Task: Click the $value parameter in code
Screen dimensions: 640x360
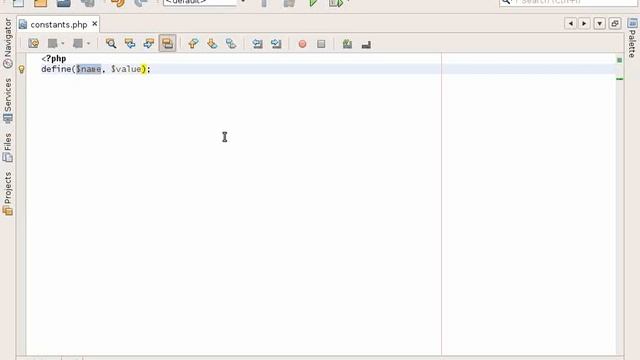Action: (126, 69)
